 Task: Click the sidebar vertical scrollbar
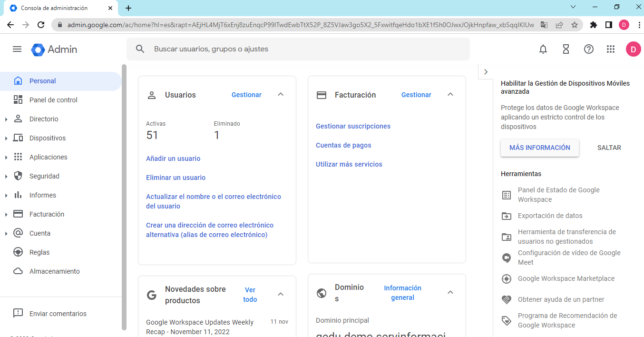tap(124, 198)
